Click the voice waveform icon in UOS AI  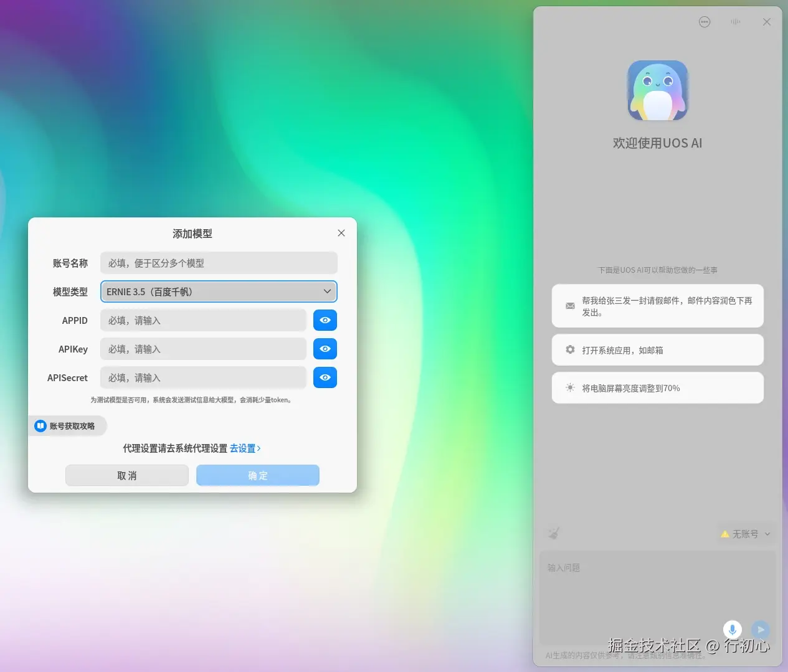(736, 22)
